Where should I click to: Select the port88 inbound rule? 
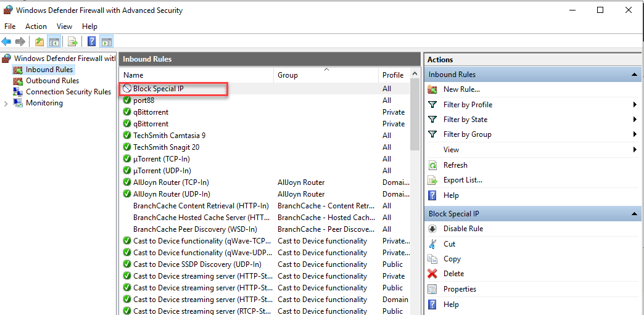(144, 100)
